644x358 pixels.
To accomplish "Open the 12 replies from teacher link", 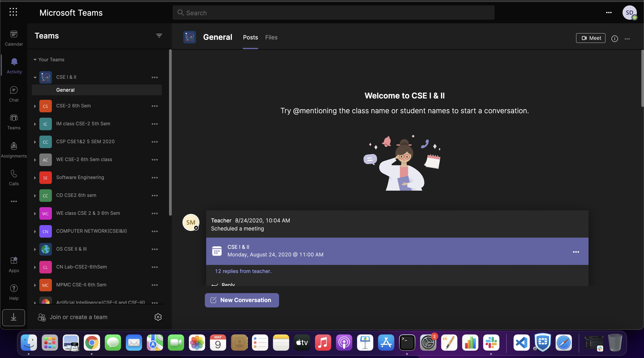I will [x=243, y=271].
